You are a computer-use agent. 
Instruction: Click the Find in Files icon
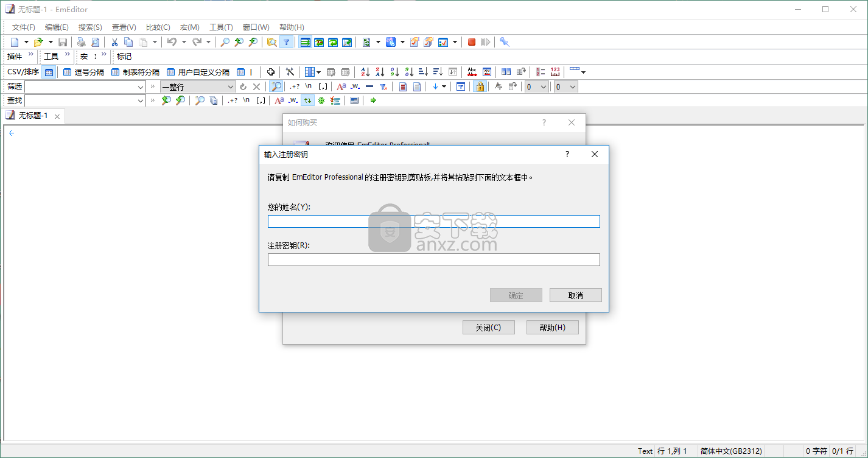click(272, 42)
